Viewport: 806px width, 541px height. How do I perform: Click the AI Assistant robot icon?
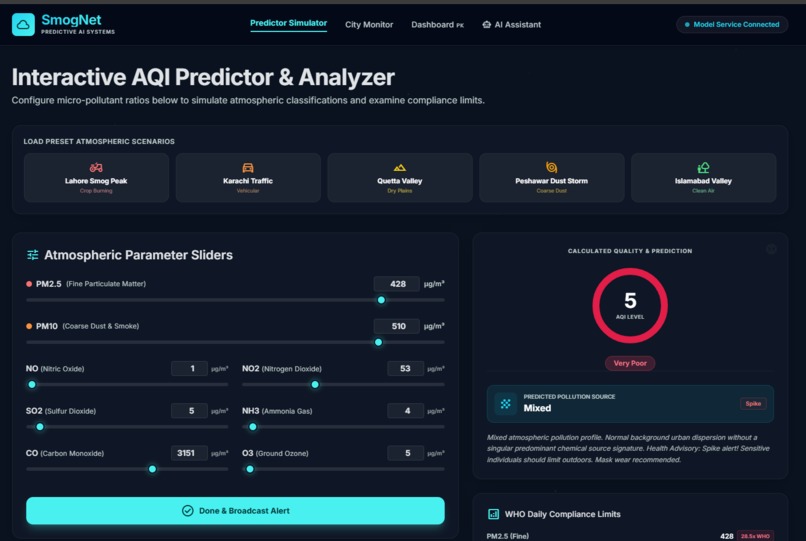(486, 24)
